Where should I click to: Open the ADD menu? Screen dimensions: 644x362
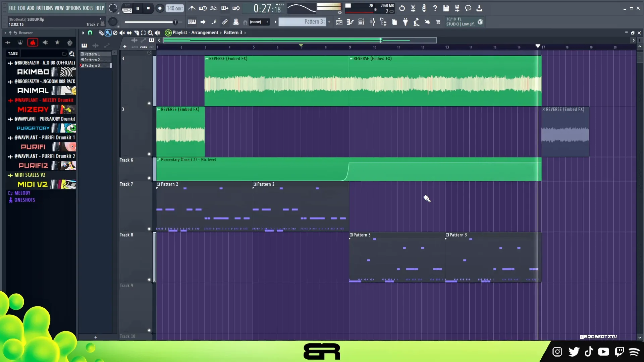pyautogui.click(x=31, y=8)
